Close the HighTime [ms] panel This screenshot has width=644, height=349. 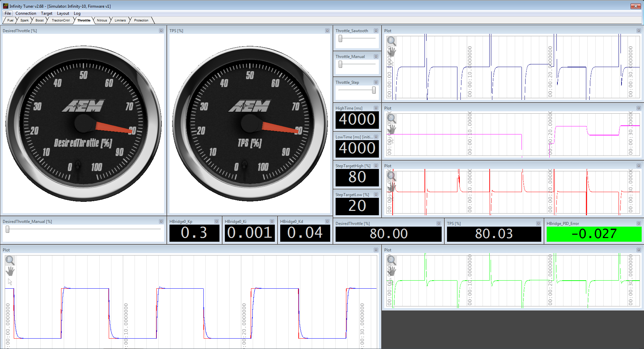pyautogui.click(x=376, y=108)
